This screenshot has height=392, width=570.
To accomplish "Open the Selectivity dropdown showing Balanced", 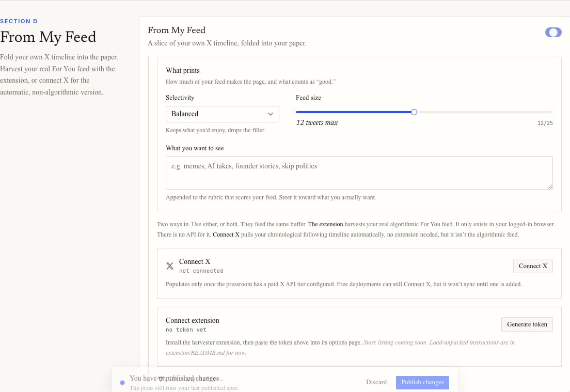I will coord(222,114).
